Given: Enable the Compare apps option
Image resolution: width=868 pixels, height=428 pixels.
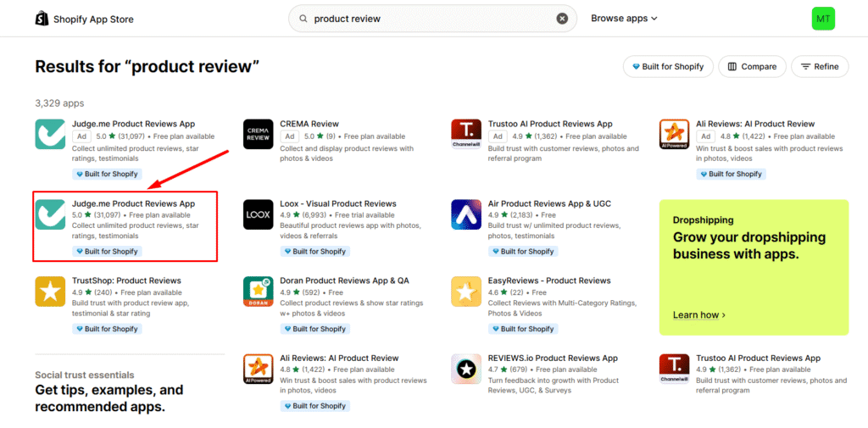Looking at the screenshot, I should point(752,67).
